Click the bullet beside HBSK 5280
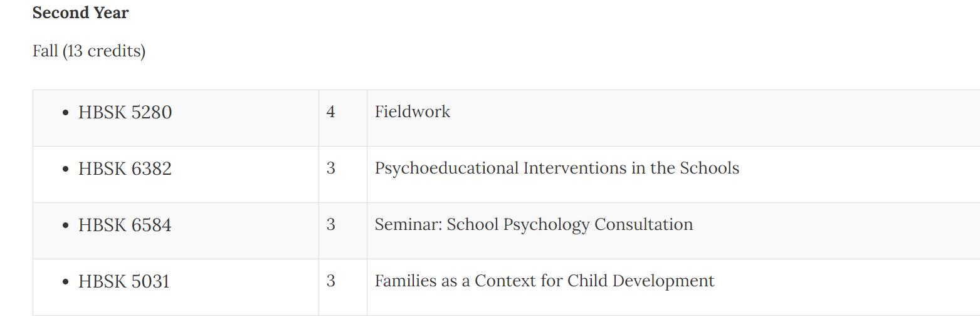The width and height of the screenshot is (980, 322). point(66,113)
